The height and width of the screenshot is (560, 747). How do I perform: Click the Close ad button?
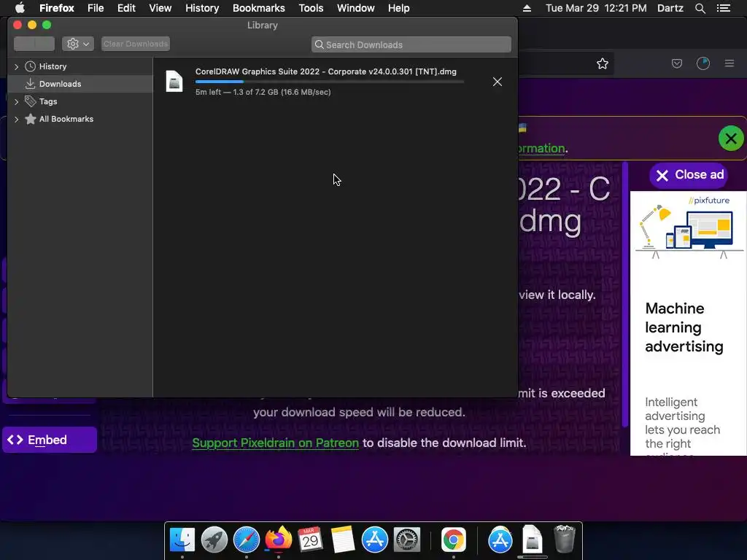click(x=689, y=175)
